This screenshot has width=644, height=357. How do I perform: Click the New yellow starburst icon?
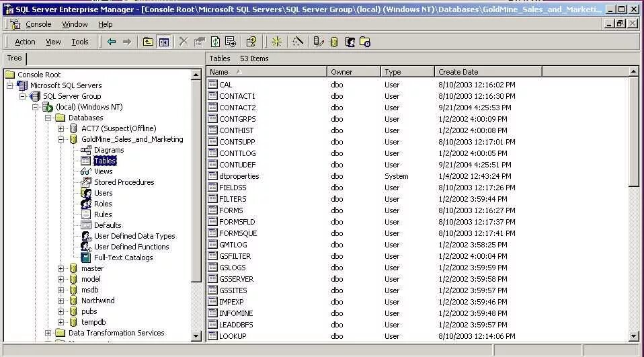(x=277, y=42)
